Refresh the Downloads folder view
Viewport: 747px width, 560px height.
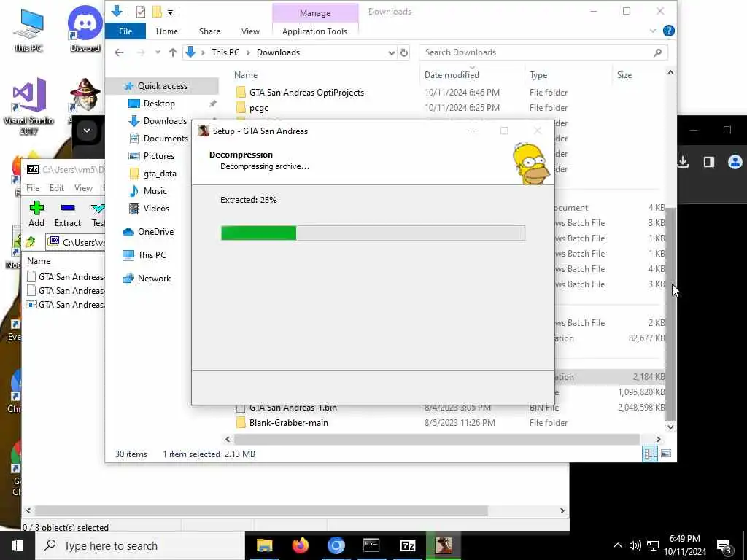[404, 52]
